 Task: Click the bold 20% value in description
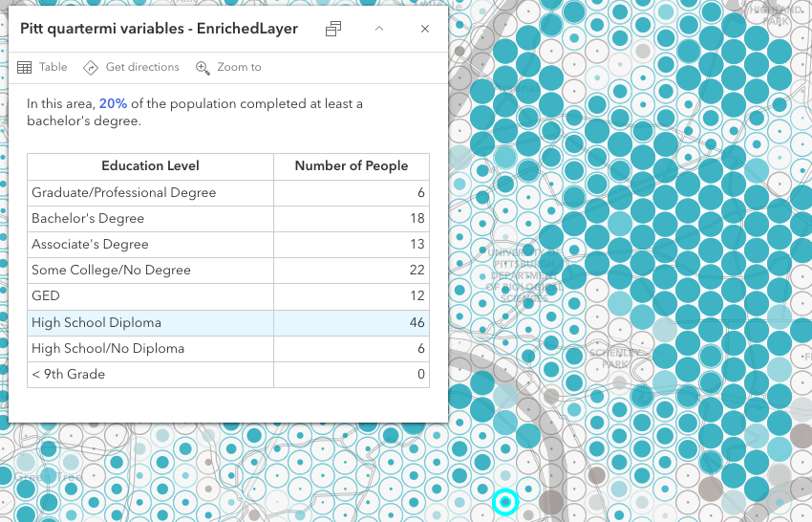coord(113,103)
